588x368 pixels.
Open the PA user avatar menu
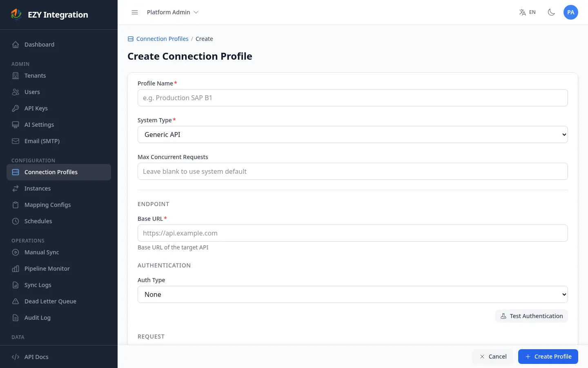pyautogui.click(x=571, y=12)
